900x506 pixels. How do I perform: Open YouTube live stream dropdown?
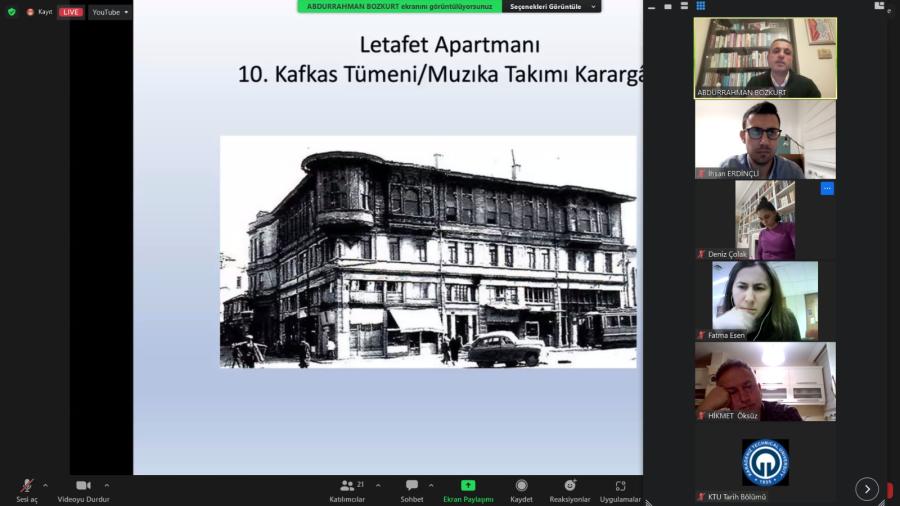[110, 12]
